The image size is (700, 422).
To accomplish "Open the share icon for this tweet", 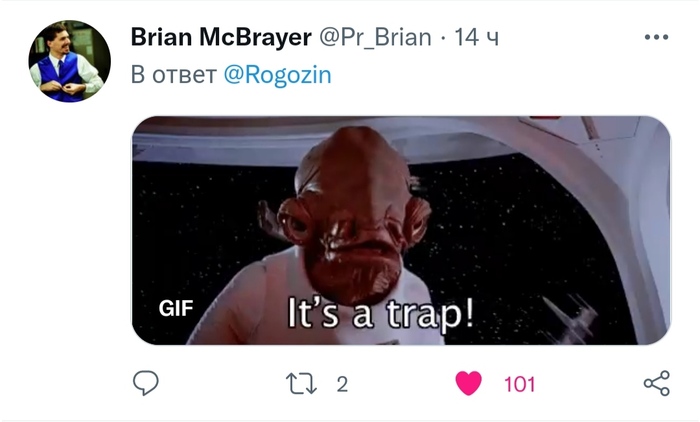I will coord(657,383).
